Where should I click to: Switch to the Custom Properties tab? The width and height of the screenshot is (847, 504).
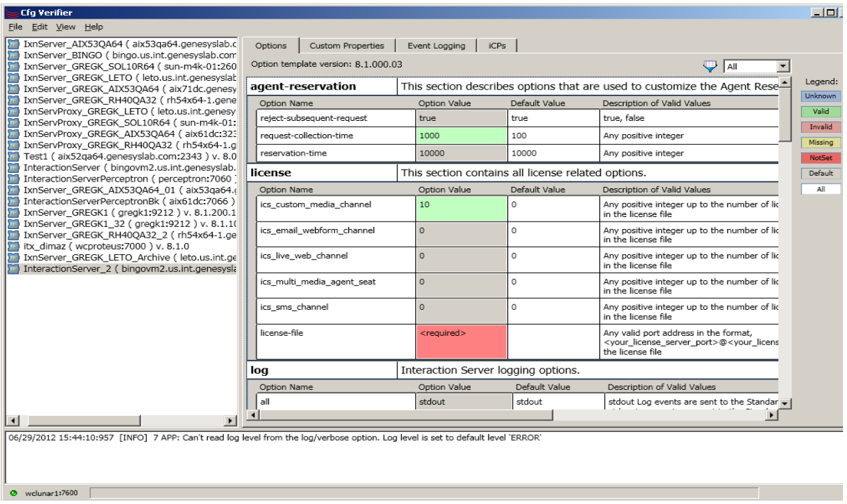346,46
